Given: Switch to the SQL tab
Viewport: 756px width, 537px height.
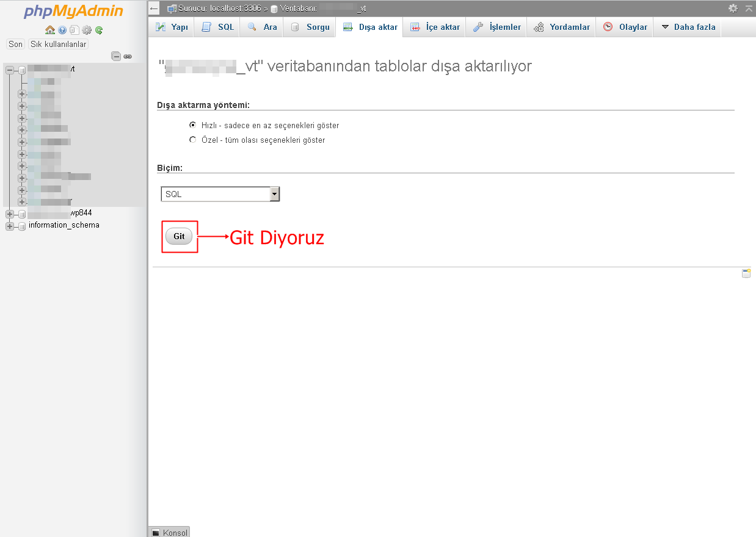Looking at the screenshot, I should tap(217, 27).
